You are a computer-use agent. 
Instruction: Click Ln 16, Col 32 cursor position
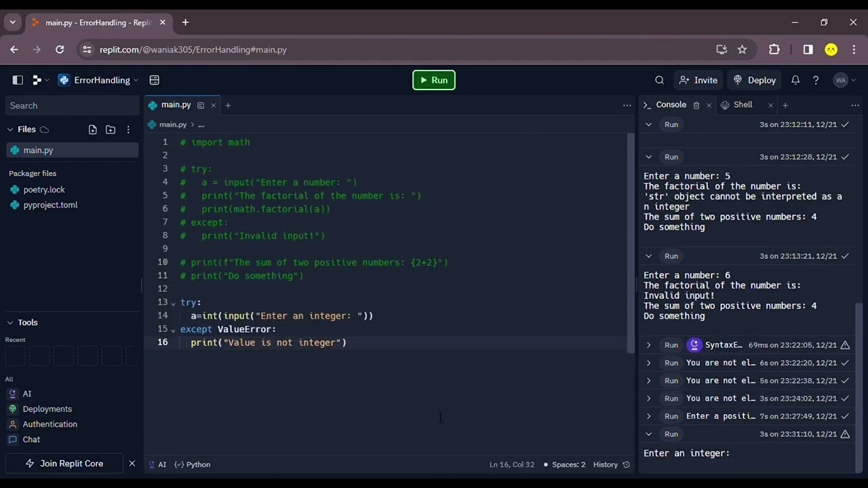point(512,464)
